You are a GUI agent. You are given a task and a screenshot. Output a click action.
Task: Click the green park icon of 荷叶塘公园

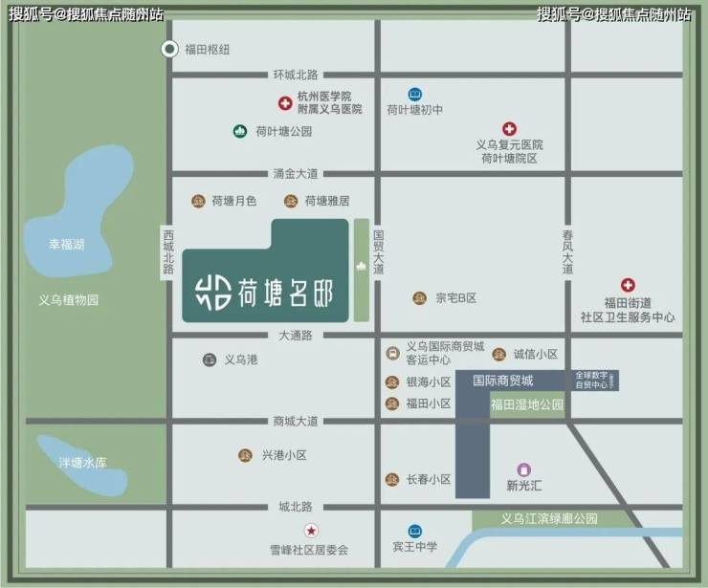[240, 131]
